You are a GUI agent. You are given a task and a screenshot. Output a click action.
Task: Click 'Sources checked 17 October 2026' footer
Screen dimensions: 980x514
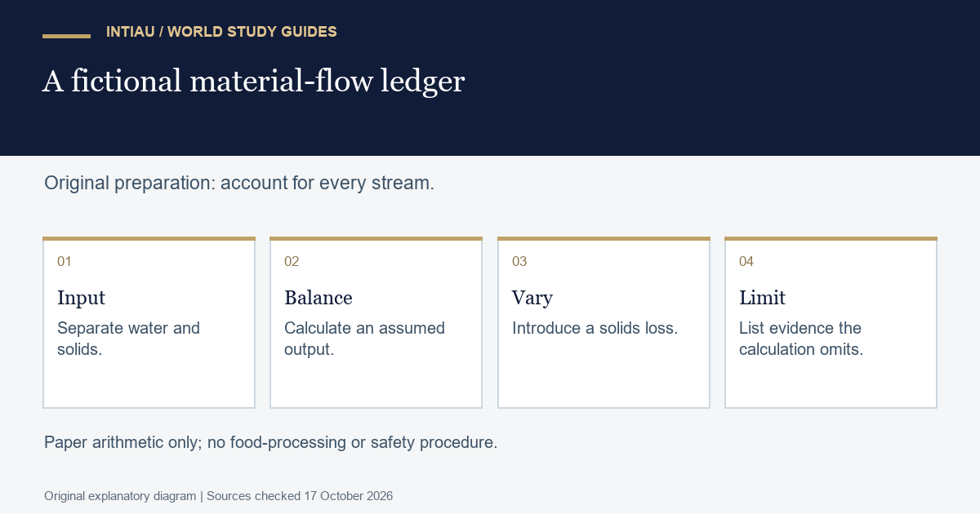pyautogui.click(x=300, y=496)
